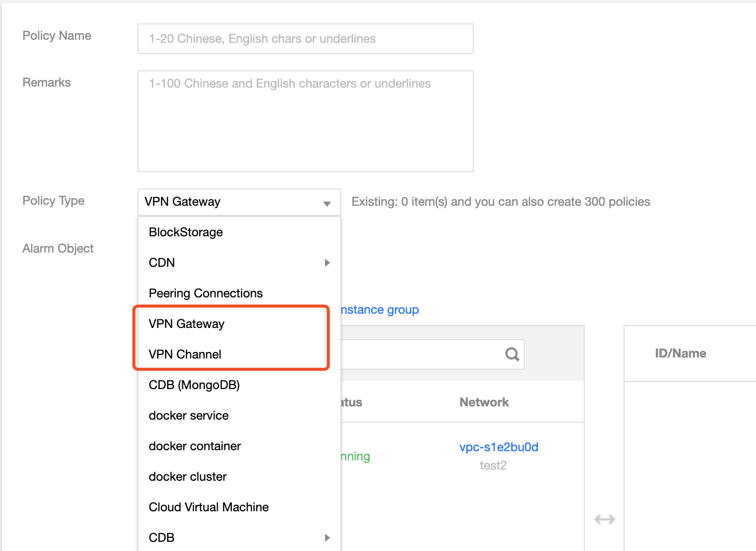Select CDB (MongoDB) option
Image resolution: width=756 pixels, height=551 pixels.
tap(194, 385)
